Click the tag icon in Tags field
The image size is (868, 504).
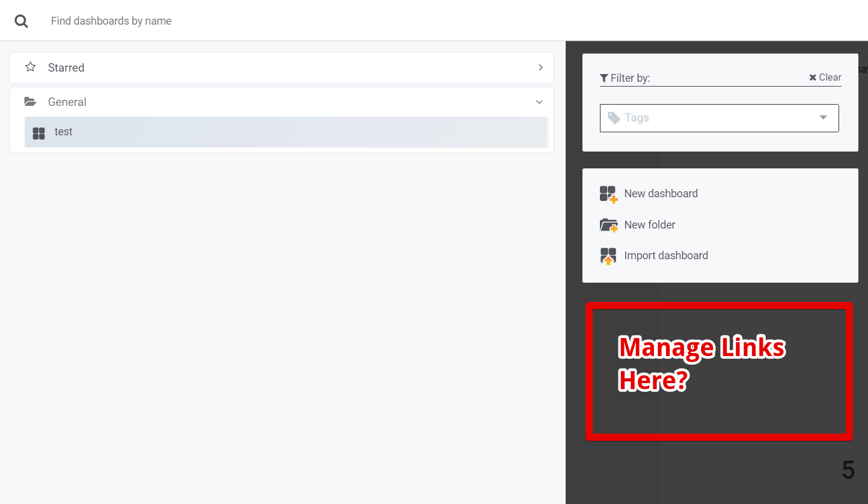[614, 118]
